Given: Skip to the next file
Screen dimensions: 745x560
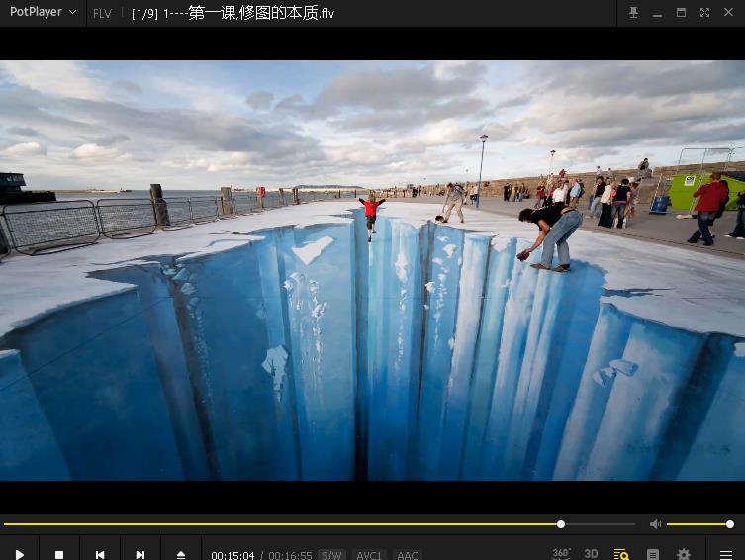Looking at the screenshot, I should (x=140, y=554).
